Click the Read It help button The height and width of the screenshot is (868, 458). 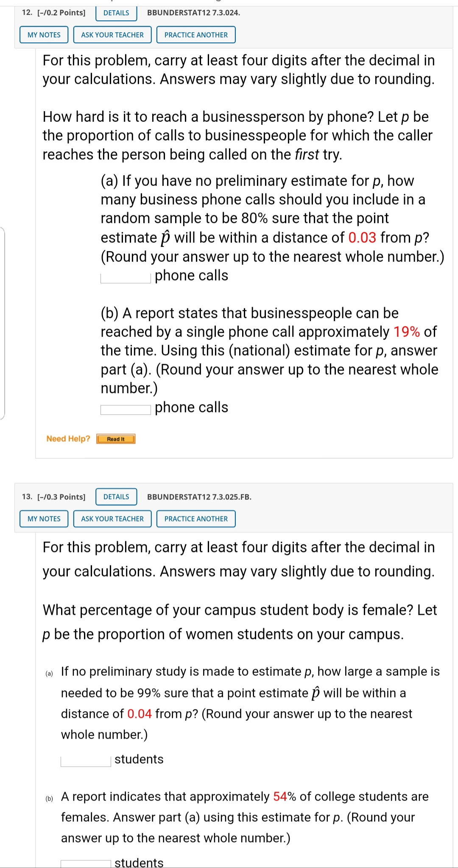pos(115,439)
